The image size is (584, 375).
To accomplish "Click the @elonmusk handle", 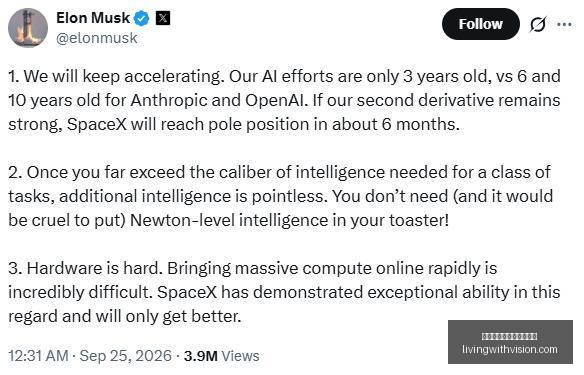I will (97, 38).
